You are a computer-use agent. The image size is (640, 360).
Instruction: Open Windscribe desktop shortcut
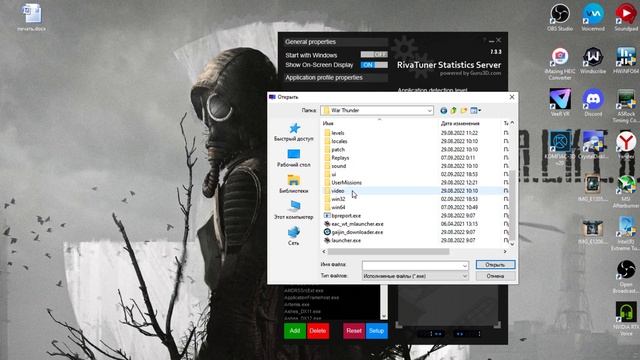(593, 61)
